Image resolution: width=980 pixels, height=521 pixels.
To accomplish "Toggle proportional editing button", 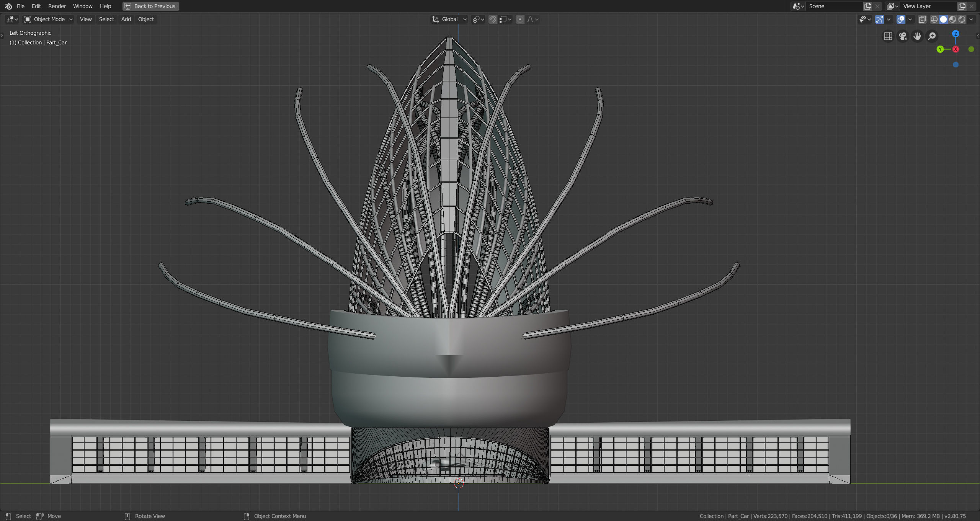I will tap(520, 19).
